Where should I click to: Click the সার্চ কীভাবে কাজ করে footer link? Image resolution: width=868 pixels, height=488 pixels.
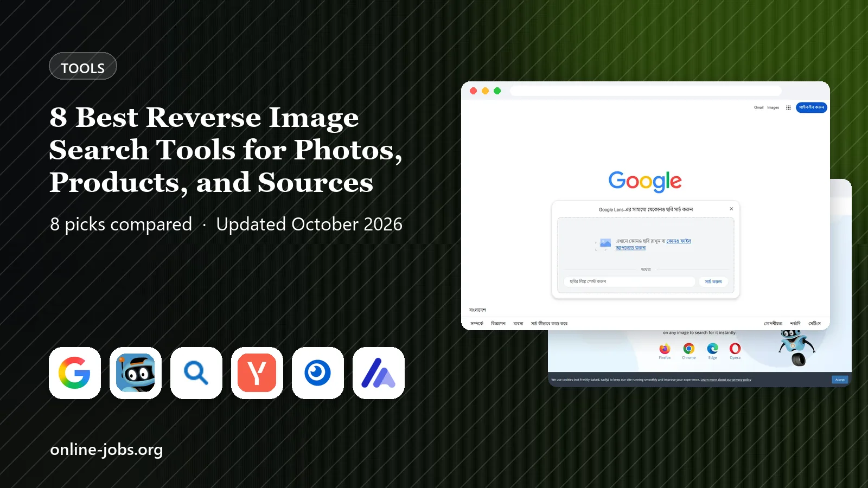pos(549,324)
